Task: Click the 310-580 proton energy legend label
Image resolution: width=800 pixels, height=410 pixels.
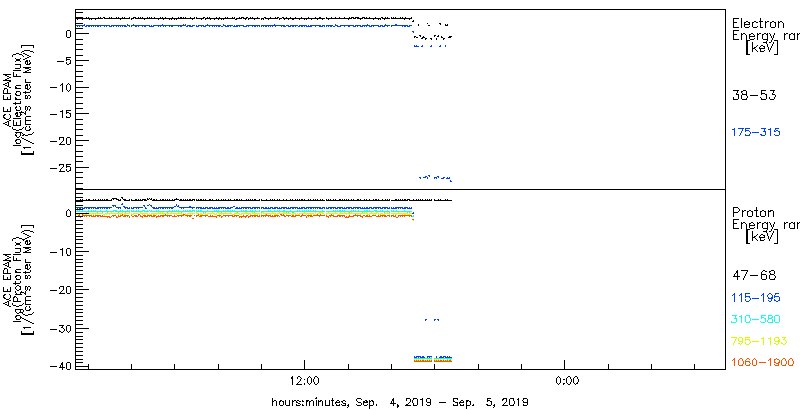Action: 756,320
